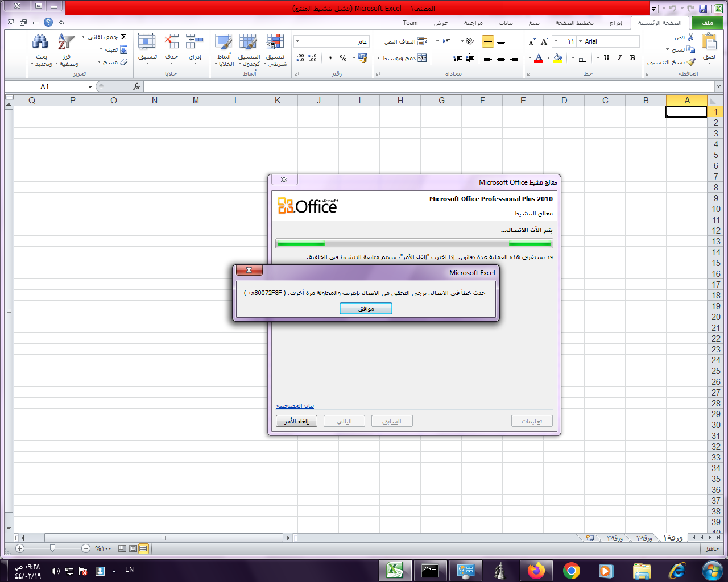This screenshot has width=728, height=582.
Task: Open the File (ملف) tab
Action: tap(708, 23)
